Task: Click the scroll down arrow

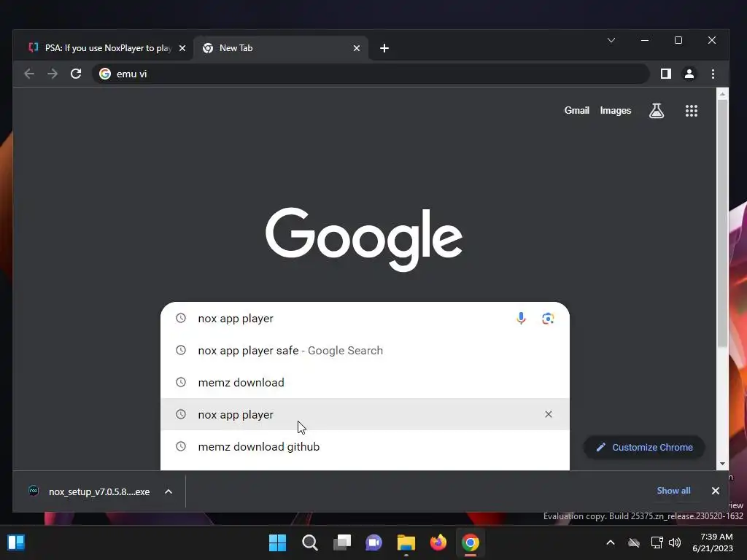Action: click(722, 463)
